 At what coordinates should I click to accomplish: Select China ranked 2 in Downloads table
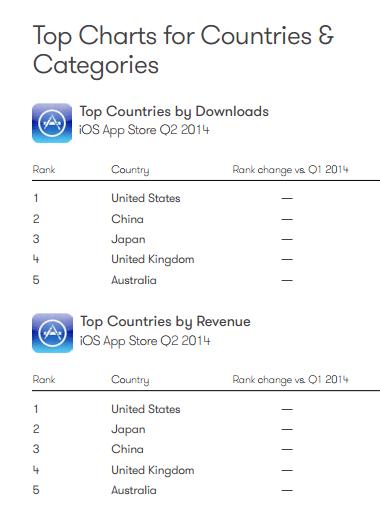tap(127, 219)
